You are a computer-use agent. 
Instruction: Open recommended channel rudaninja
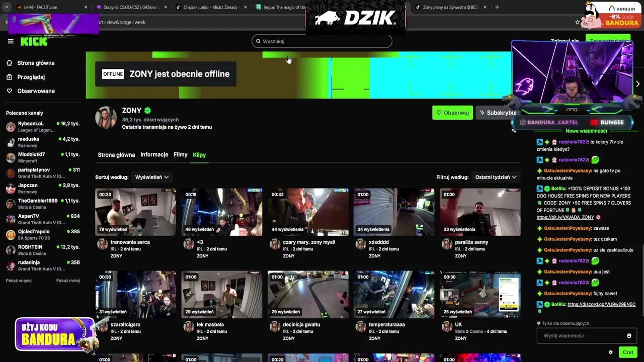click(x=43, y=265)
